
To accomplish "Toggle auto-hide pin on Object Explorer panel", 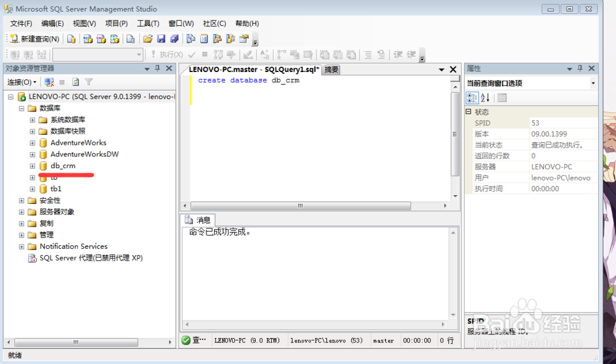I will [x=158, y=68].
